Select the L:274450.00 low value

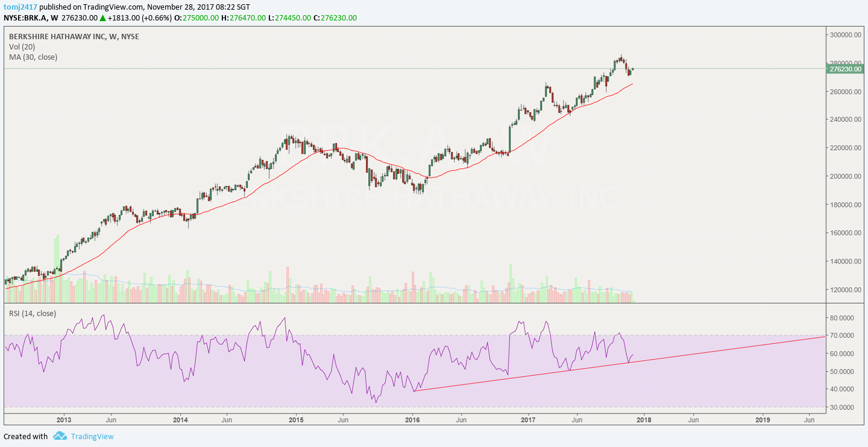tap(289, 18)
